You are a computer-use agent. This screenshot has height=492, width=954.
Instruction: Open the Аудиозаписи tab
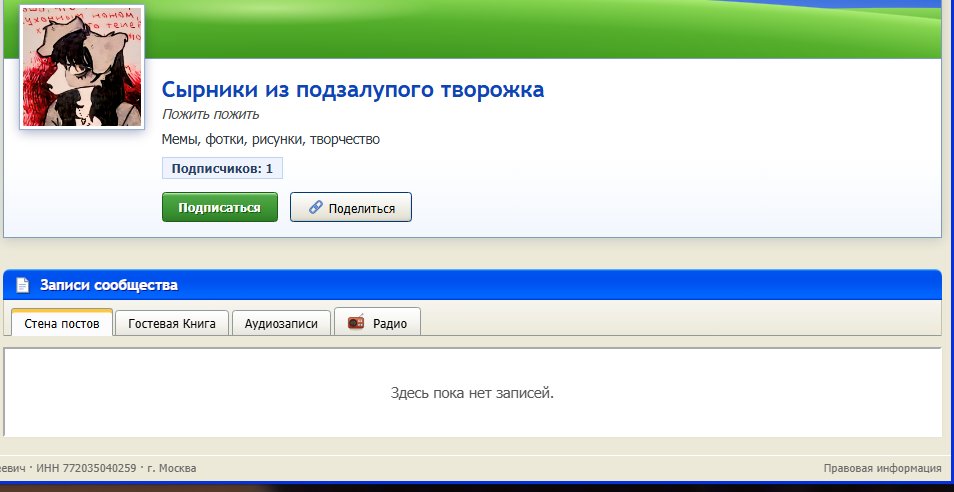pyautogui.click(x=281, y=323)
